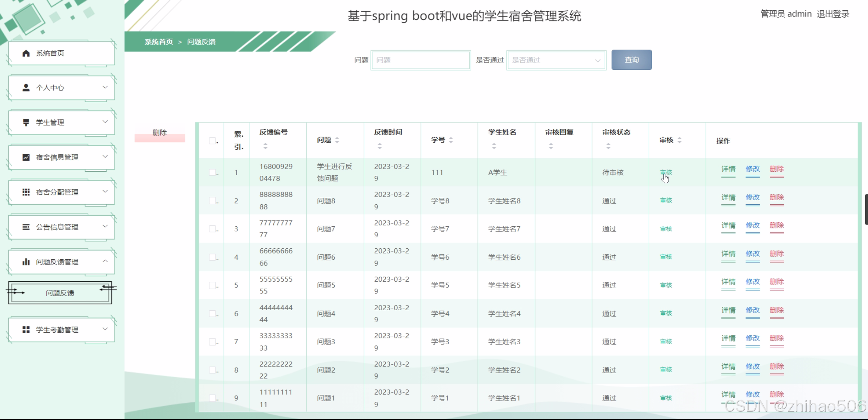
Task: Collapse the 问题反馈管理 section
Action: (105, 261)
